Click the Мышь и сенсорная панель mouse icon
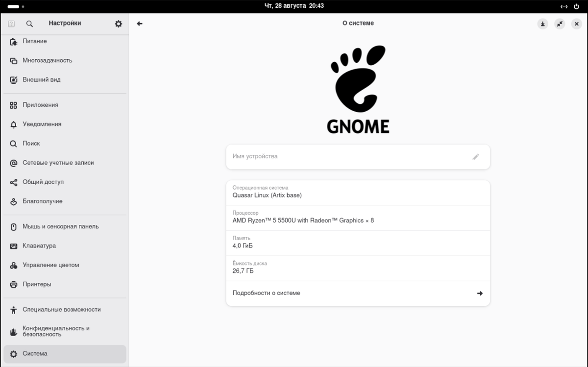588x367 pixels. point(13,226)
